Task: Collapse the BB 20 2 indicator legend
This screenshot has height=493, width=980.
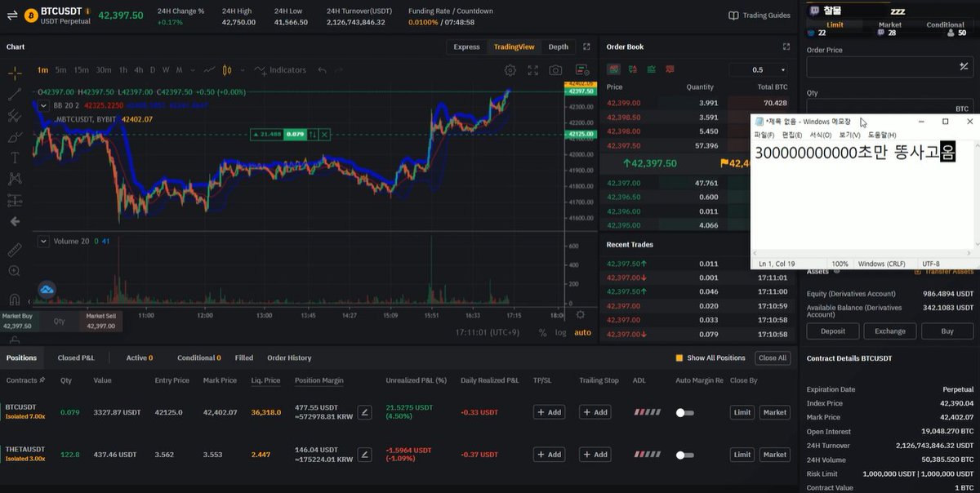Action: coord(44,104)
